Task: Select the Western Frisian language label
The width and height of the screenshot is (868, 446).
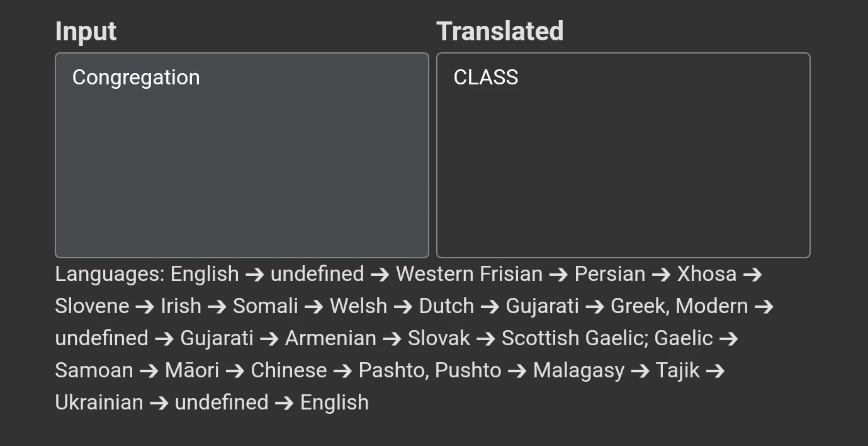Action: (469, 274)
